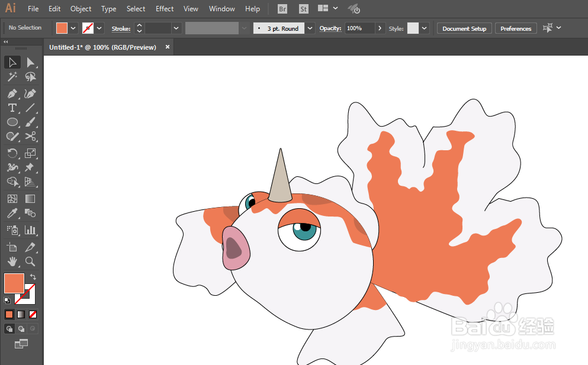Viewport: 588px width, 365px height.
Task: Set paint type to Color
Action: [x=9, y=314]
